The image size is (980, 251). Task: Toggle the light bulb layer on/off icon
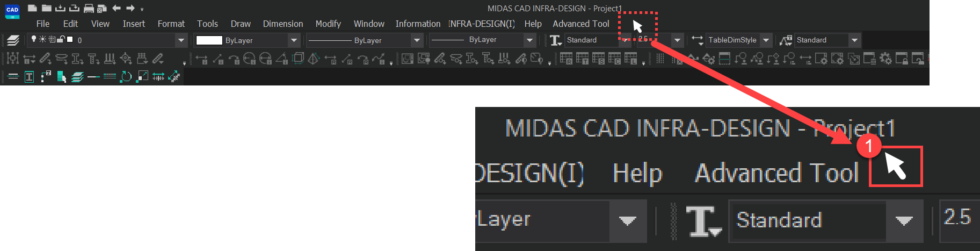(34, 39)
